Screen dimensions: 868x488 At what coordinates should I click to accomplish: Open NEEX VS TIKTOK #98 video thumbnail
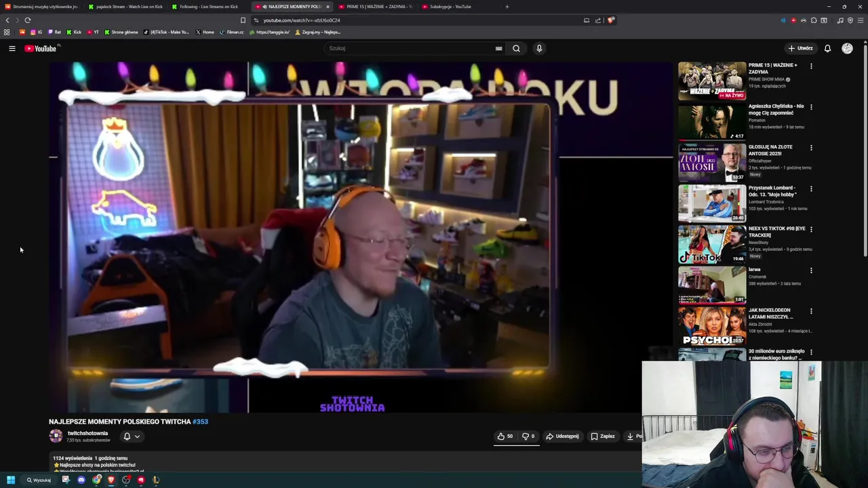(x=712, y=245)
